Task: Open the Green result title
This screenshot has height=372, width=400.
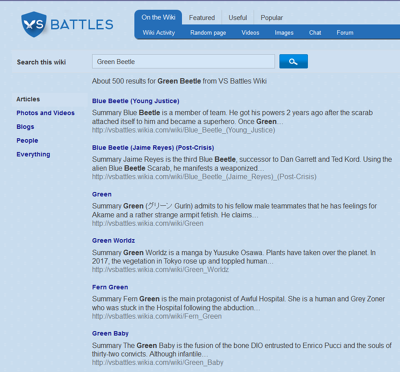Action: pos(102,194)
